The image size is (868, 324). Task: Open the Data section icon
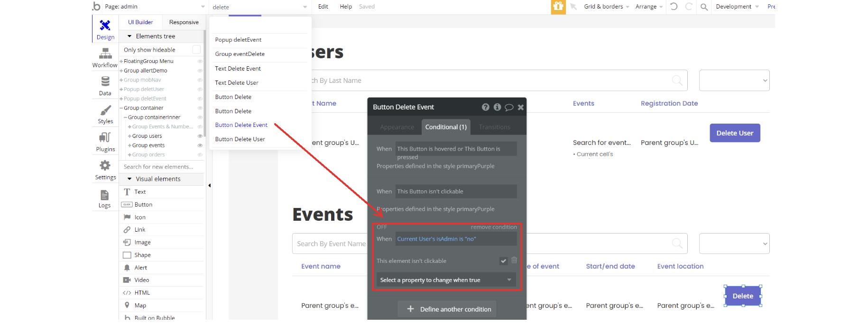coord(105,82)
